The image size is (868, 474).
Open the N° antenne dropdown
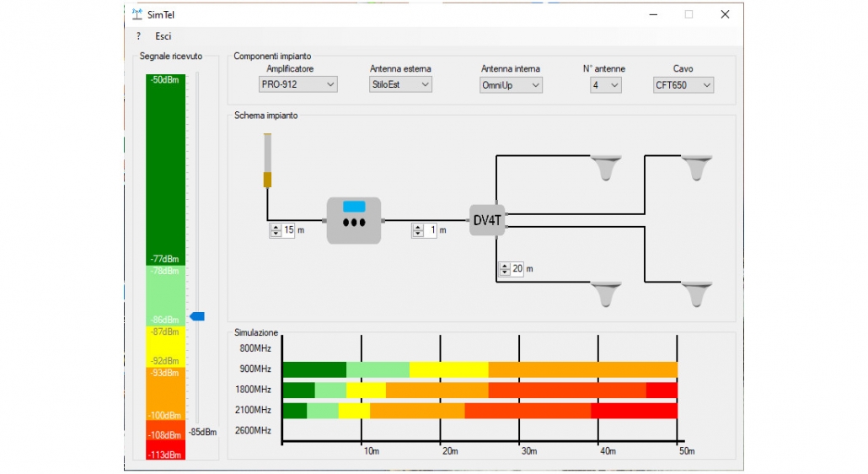[605, 84]
